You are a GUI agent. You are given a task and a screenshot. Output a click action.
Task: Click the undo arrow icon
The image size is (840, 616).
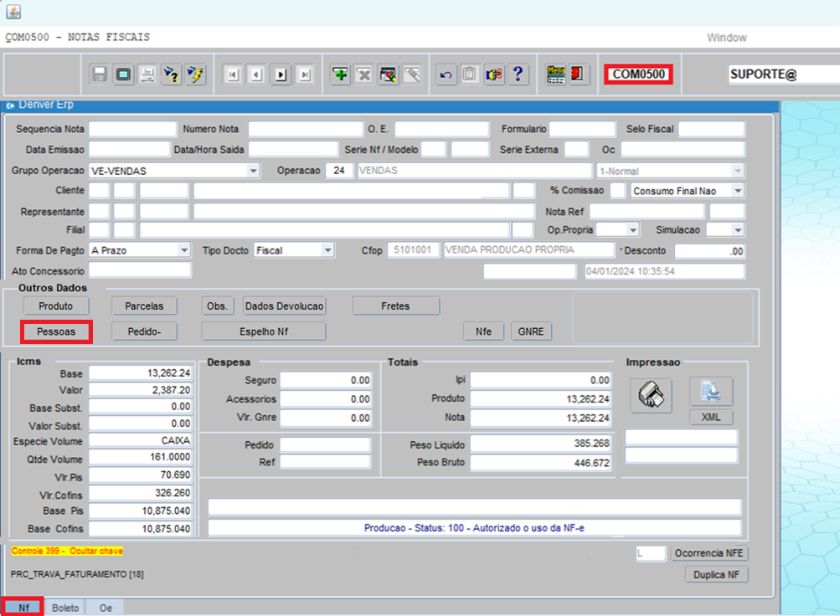[x=446, y=75]
